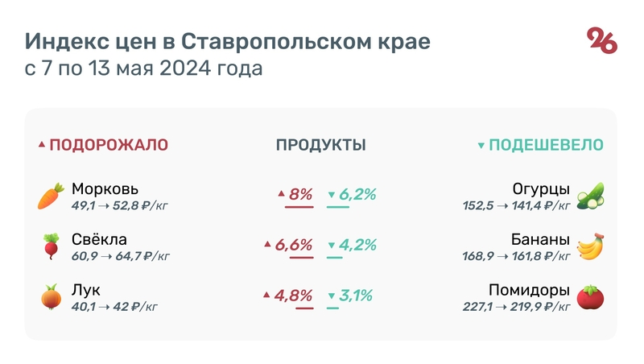The width and height of the screenshot is (644, 364).
Task: Click the red 6,6% percentage
Action: pos(294,245)
